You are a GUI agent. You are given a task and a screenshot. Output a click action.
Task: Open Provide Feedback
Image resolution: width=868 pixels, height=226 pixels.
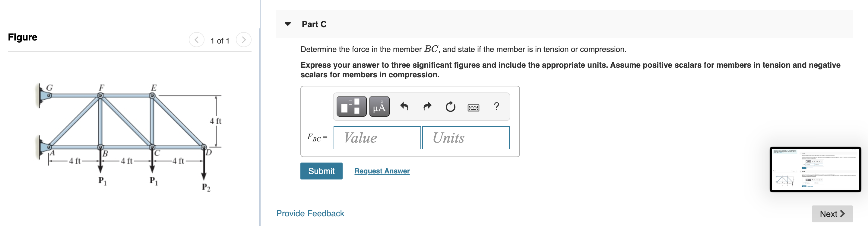(x=310, y=213)
